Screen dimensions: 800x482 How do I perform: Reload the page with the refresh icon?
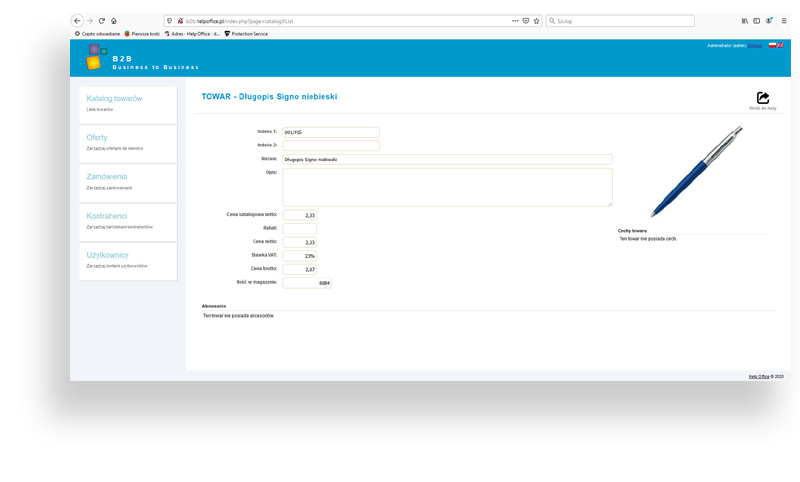pos(102,21)
